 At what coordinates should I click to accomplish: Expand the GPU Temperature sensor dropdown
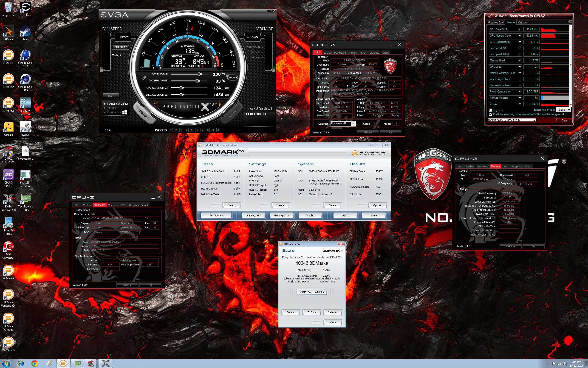pyautogui.click(x=520, y=42)
